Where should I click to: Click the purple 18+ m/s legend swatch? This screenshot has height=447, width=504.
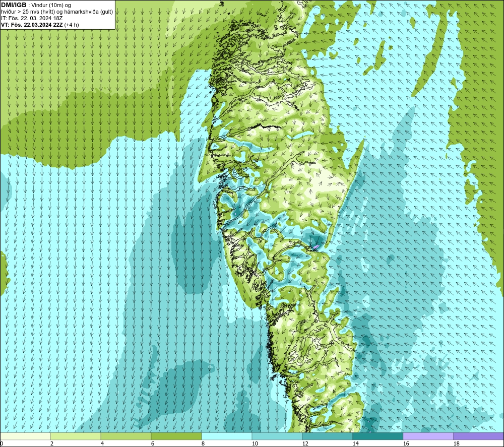point(478,436)
